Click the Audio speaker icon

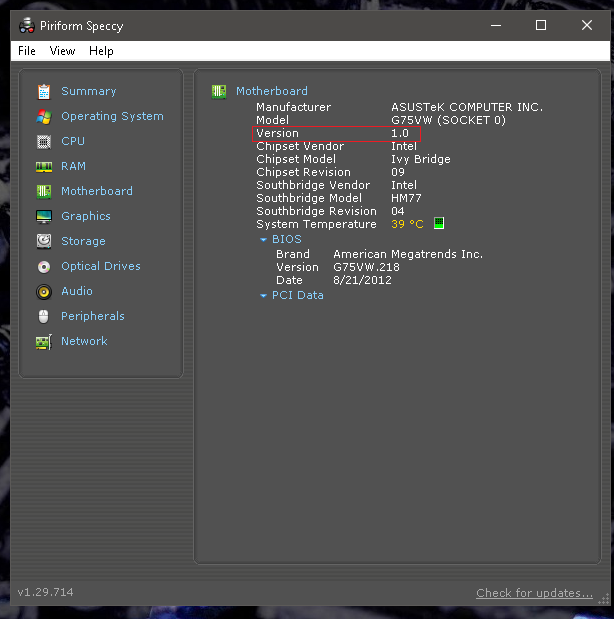click(44, 292)
